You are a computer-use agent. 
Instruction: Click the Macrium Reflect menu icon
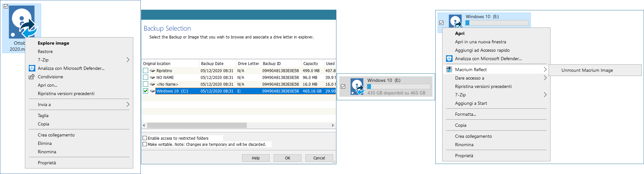[449, 70]
